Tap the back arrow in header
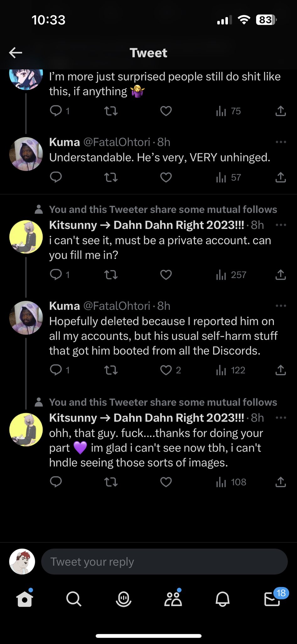 pyautogui.click(x=15, y=53)
